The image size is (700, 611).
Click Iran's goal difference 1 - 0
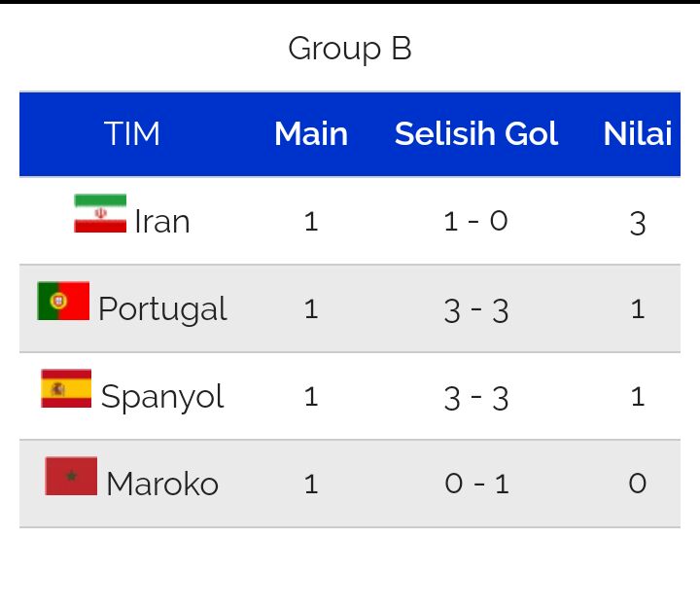pos(475,221)
